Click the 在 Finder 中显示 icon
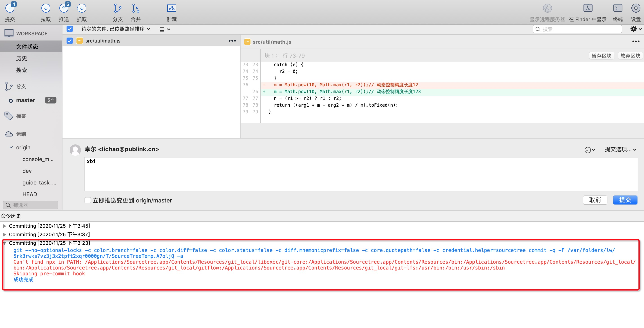 (588, 8)
